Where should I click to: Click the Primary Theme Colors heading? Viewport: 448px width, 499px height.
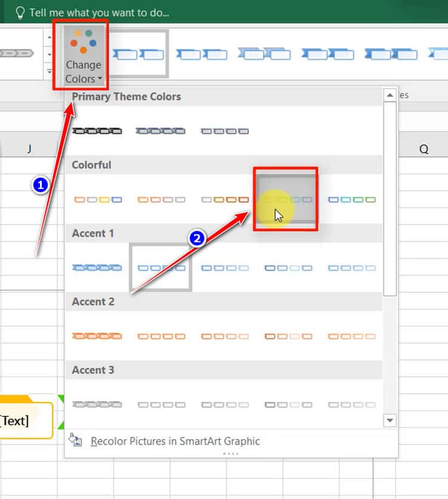pyautogui.click(x=126, y=96)
